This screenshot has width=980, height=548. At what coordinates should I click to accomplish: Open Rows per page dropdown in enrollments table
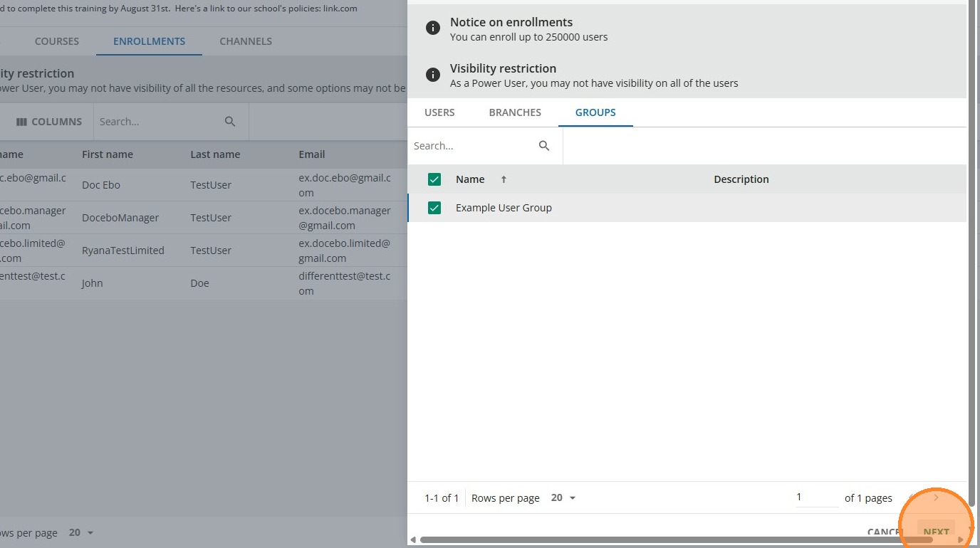[81, 532]
